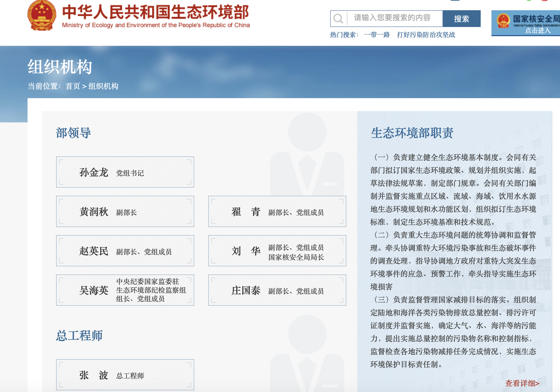Open the ministry title 中华人民共和国生态环境部
Image resolution: width=560 pixels, height=392 pixels.
(x=156, y=12)
